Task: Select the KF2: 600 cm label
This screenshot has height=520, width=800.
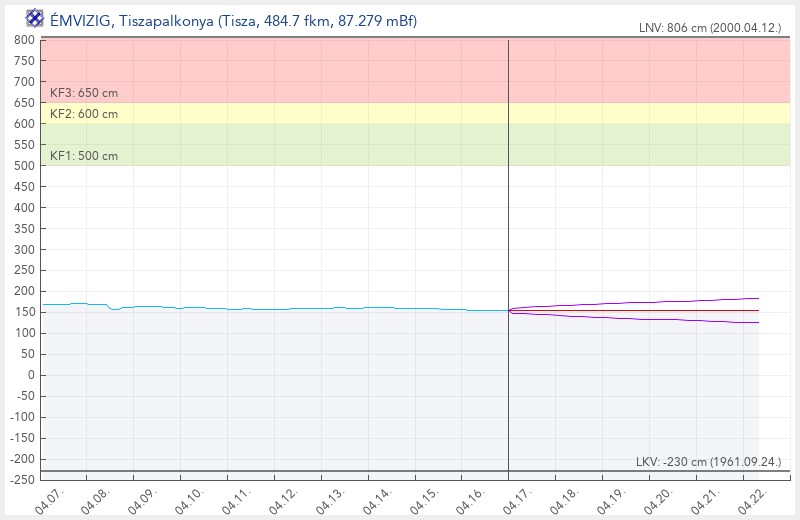Action: coord(84,114)
